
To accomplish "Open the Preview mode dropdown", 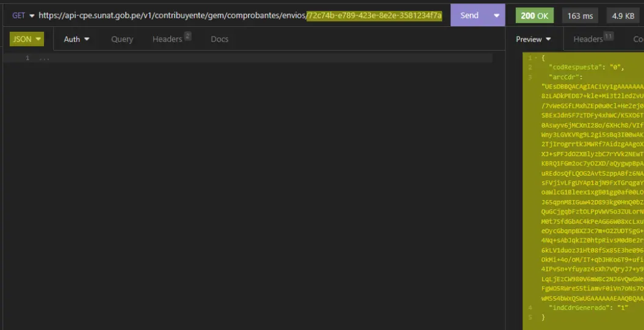I will [x=533, y=39].
